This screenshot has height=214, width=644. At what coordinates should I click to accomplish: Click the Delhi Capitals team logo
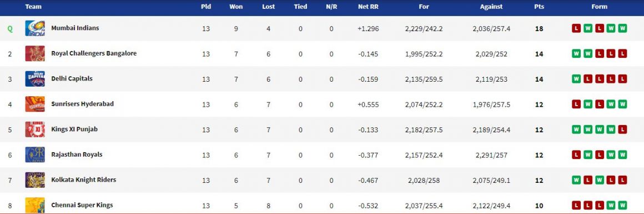tap(35, 78)
